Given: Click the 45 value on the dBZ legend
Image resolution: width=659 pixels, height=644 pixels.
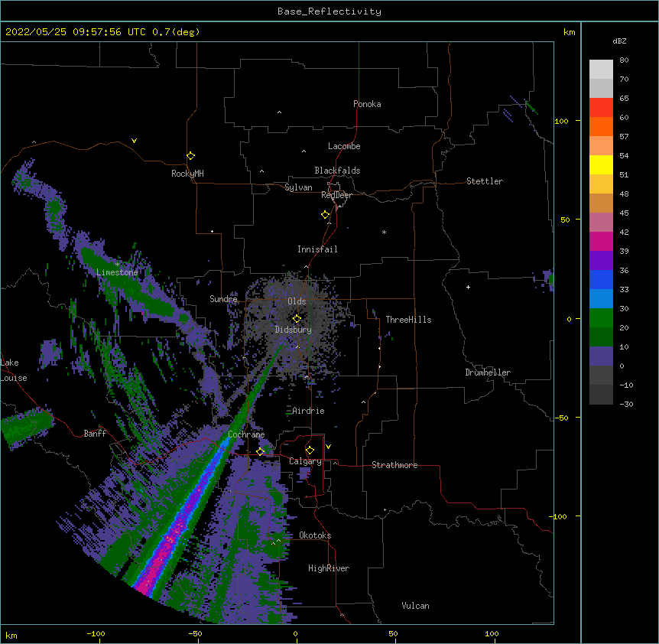Looking at the screenshot, I should click(x=624, y=213).
